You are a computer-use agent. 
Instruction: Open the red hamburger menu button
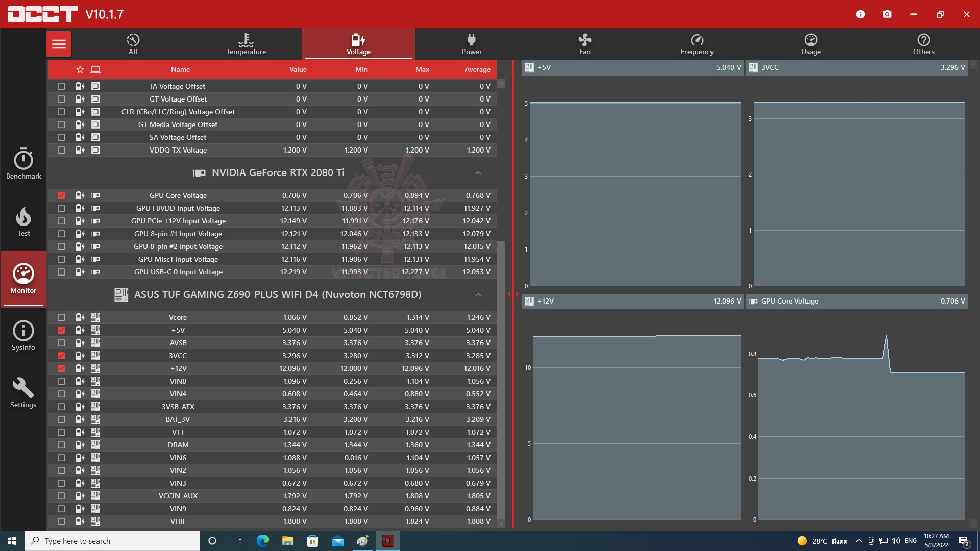pos(59,44)
